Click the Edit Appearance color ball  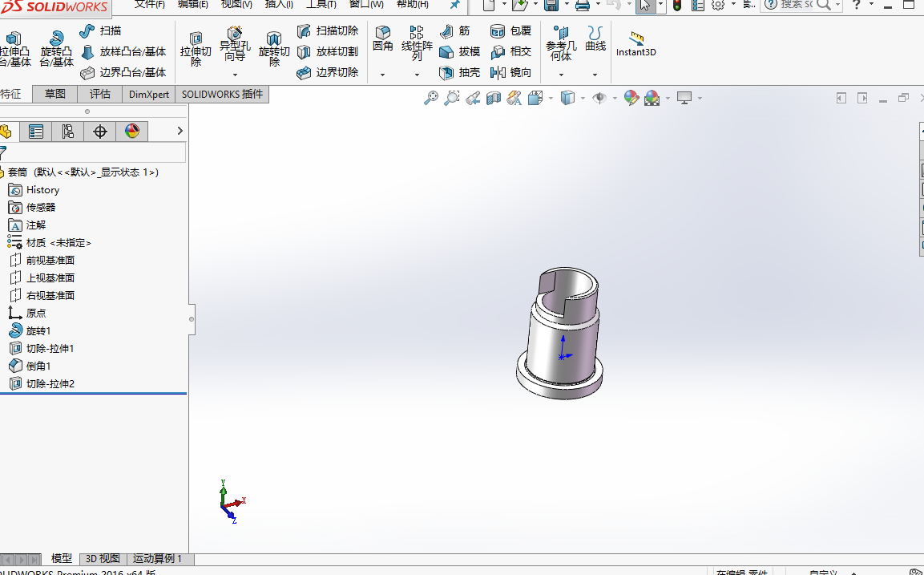tap(631, 98)
